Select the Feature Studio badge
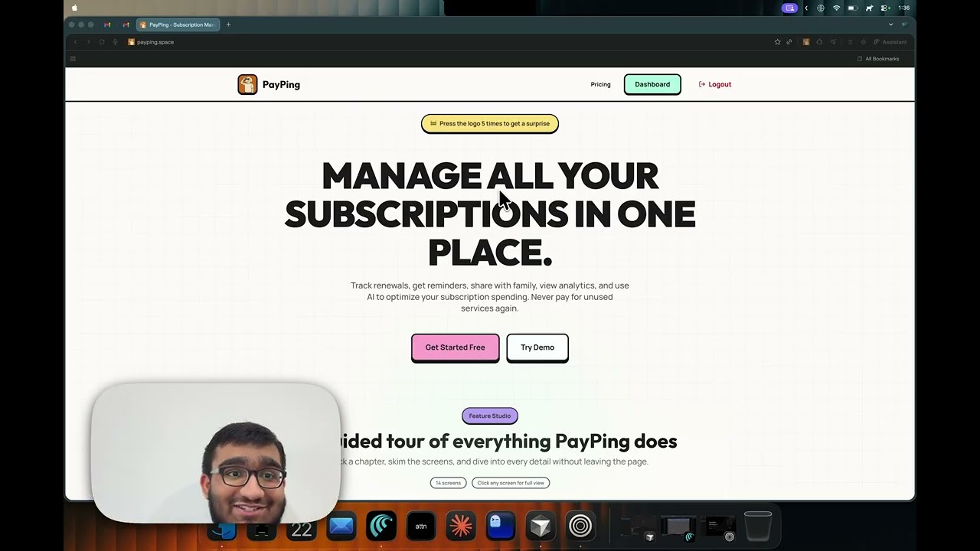This screenshot has width=980, height=551. point(490,416)
